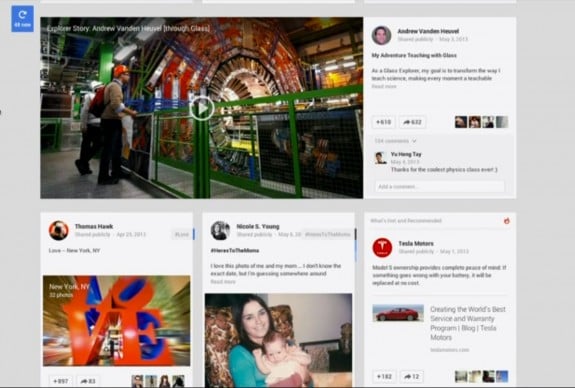The width and height of the screenshot is (575, 388).
Task: Open Thomas Hawk's profile picture
Action: (59, 230)
